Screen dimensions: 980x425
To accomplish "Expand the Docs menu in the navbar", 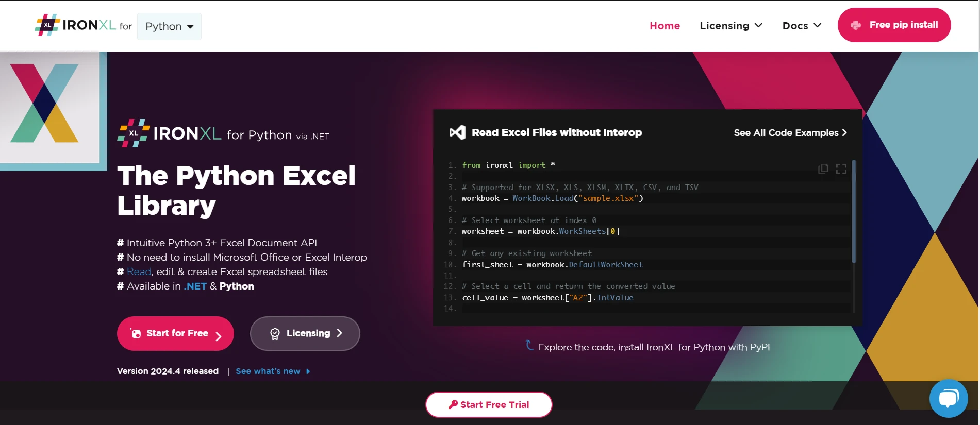I will 801,26.
